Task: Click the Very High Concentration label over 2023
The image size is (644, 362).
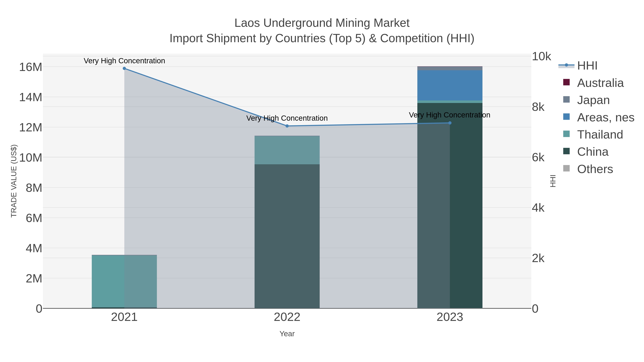Action: [x=450, y=115]
